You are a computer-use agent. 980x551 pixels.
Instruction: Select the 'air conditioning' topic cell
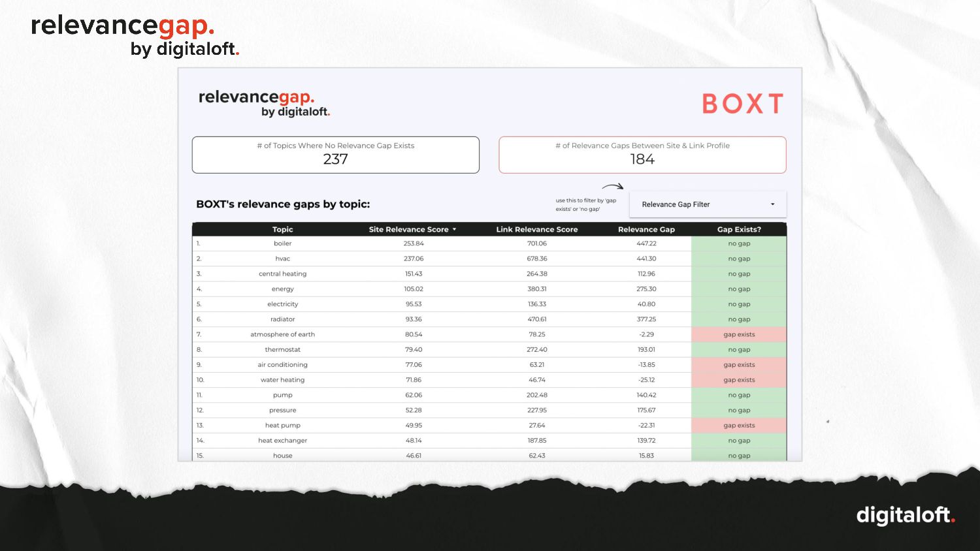[282, 365]
